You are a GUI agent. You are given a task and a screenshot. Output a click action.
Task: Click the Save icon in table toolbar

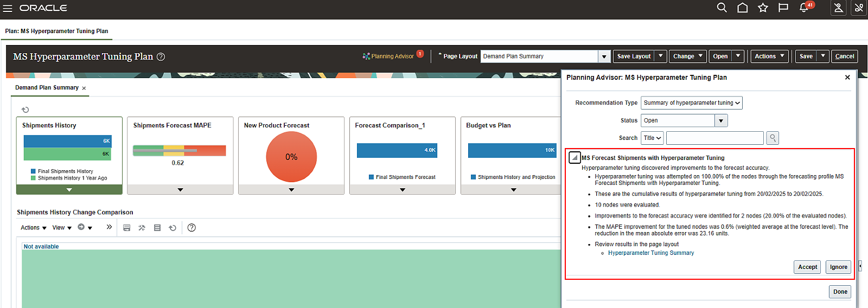pyautogui.click(x=126, y=228)
